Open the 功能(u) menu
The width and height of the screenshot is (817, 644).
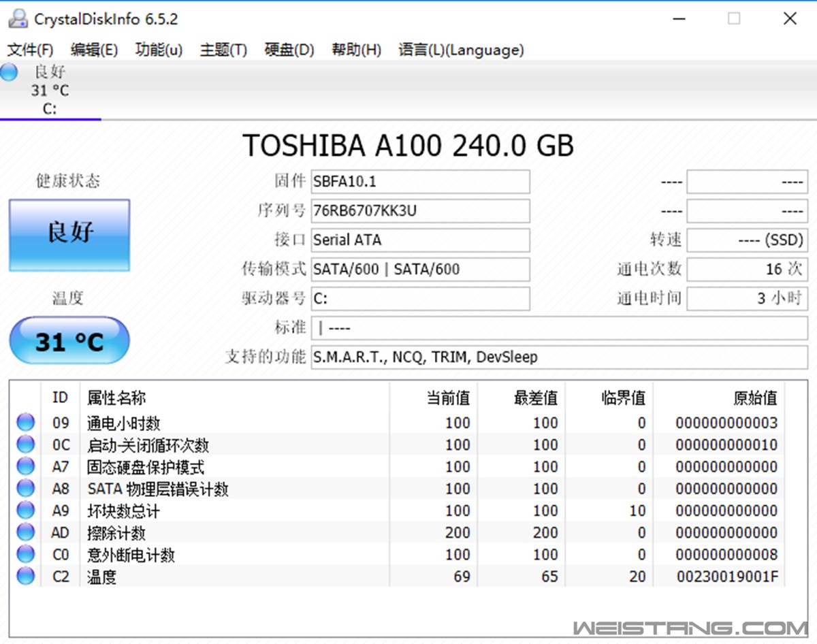point(159,50)
